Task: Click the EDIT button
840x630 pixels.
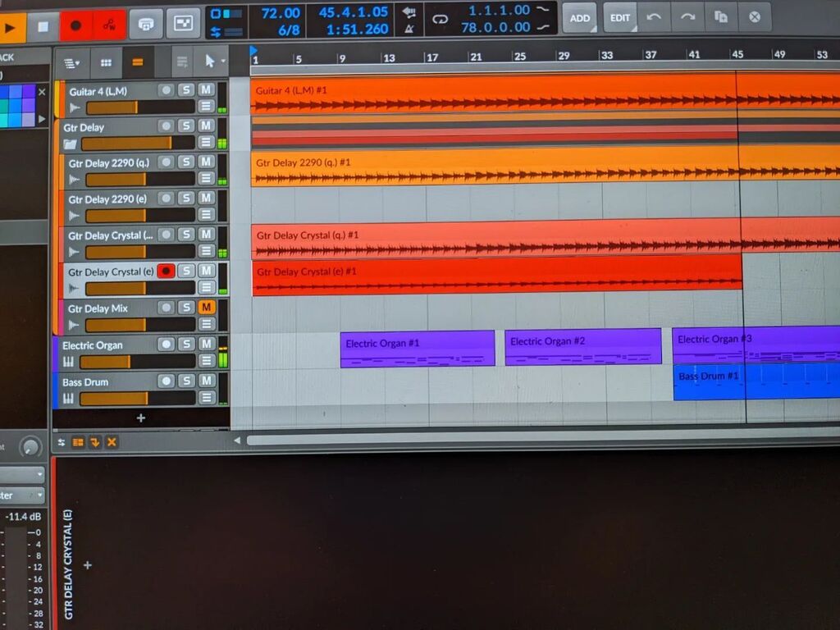Action: point(620,18)
